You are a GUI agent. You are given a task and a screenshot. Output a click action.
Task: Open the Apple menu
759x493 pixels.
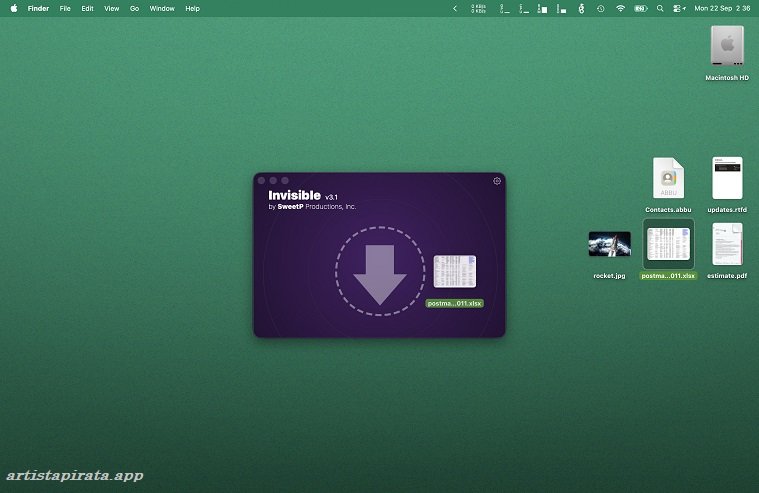coord(14,8)
